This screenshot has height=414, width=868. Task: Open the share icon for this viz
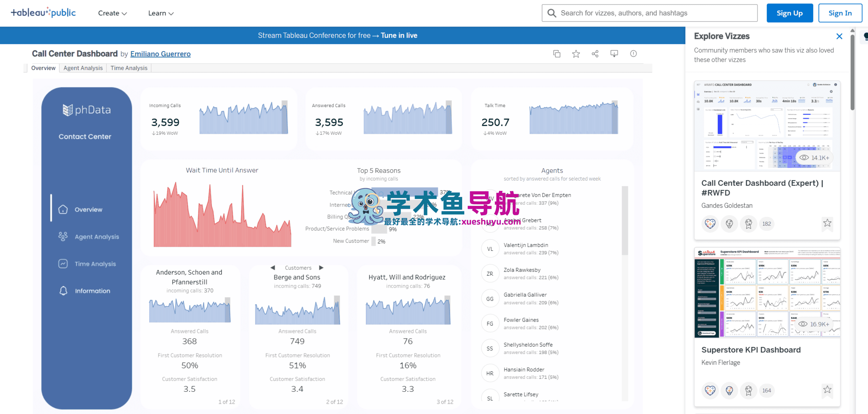pyautogui.click(x=595, y=54)
